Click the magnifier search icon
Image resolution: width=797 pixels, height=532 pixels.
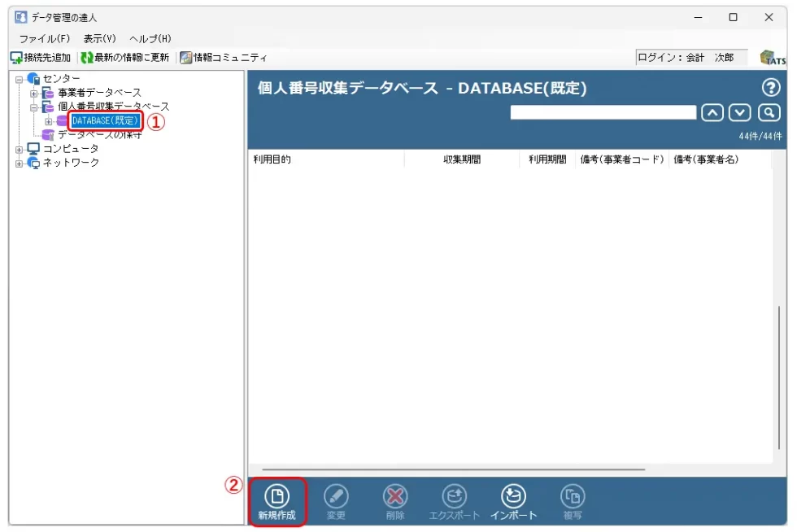769,112
